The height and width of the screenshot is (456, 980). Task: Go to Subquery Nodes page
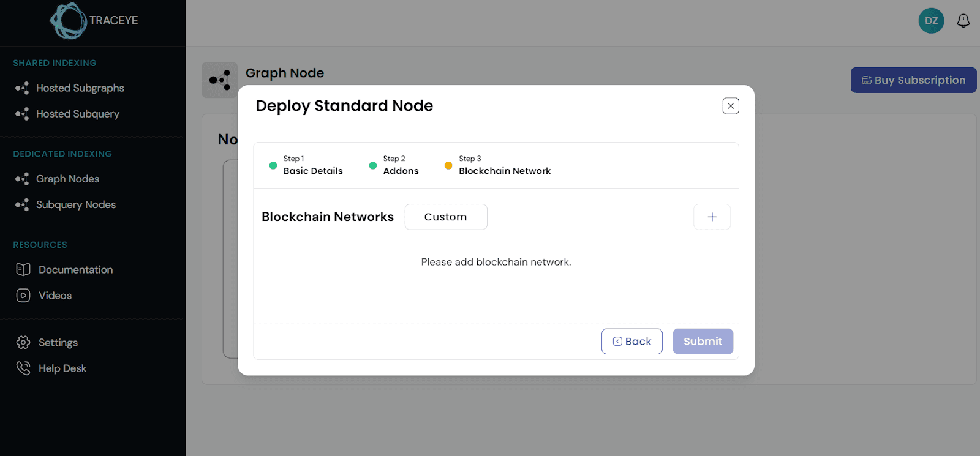(x=65, y=204)
